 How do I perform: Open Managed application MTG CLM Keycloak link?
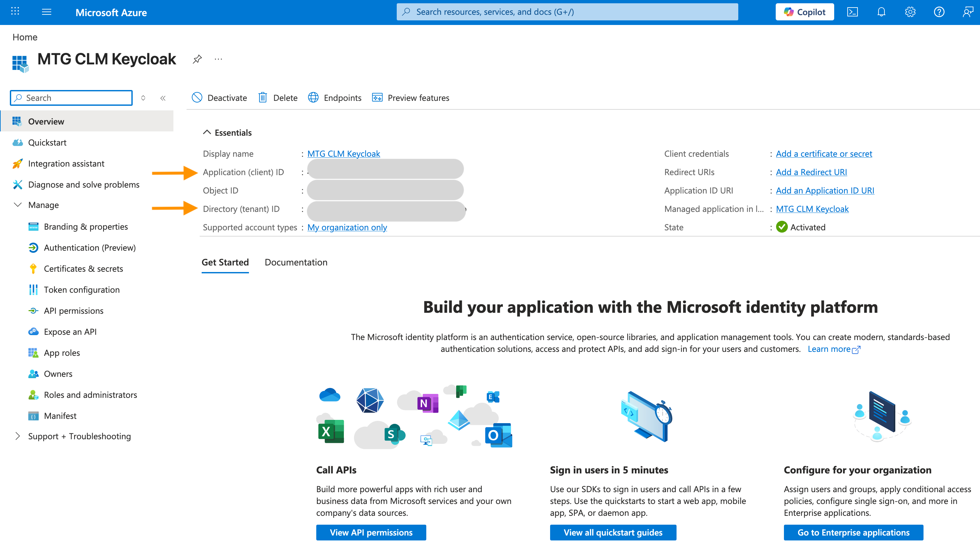[x=812, y=209]
